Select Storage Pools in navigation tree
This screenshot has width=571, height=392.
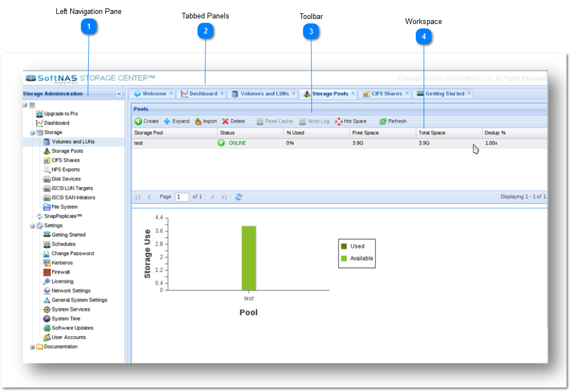click(x=64, y=151)
